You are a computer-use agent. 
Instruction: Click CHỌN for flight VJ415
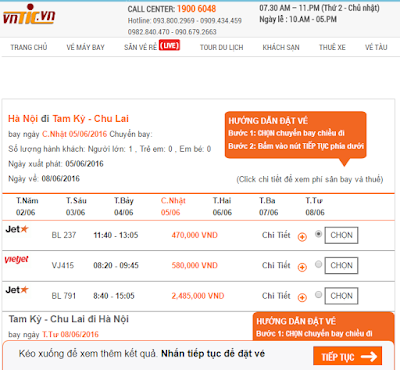[341, 265]
